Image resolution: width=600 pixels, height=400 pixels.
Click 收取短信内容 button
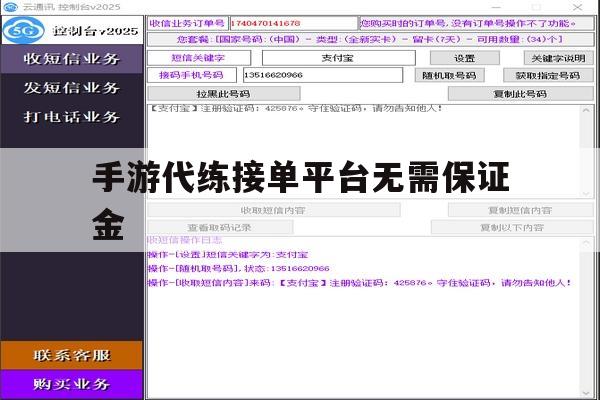pos(274,210)
